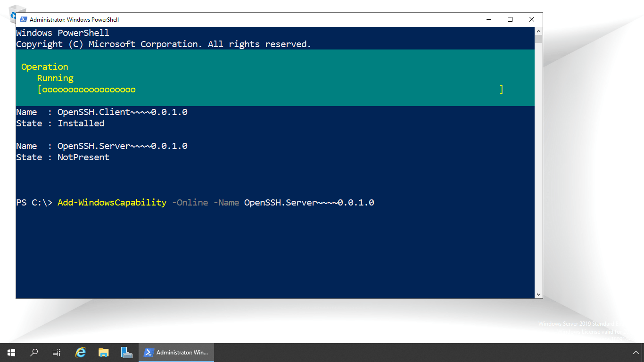Open taskbar search magnifier
This screenshot has height=362, width=644.
34,353
